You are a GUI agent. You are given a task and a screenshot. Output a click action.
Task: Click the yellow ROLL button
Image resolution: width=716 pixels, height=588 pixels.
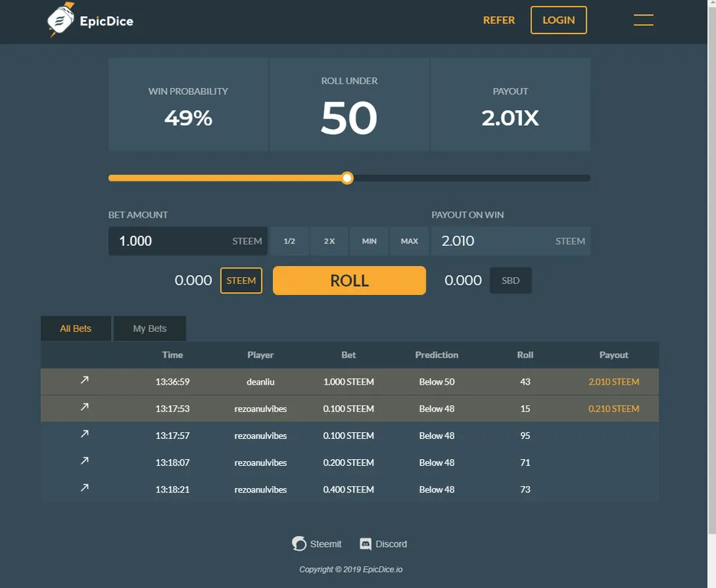click(349, 280)
